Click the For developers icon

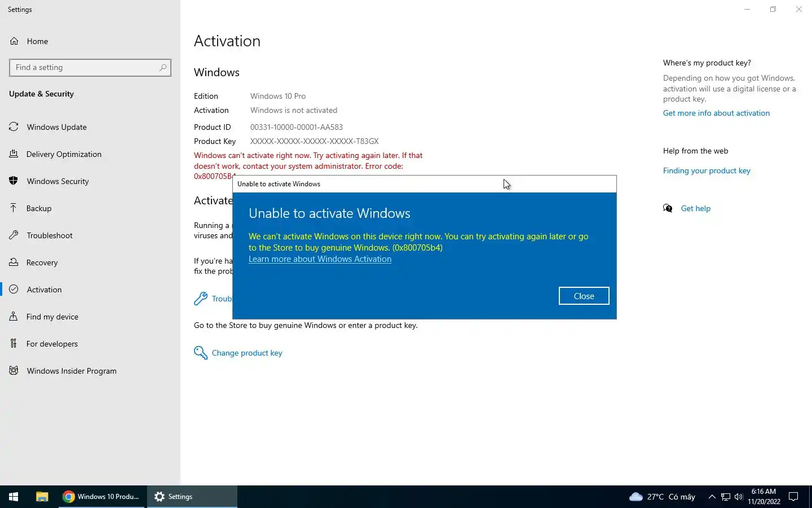pyautogui.click(x=14, y=344)
